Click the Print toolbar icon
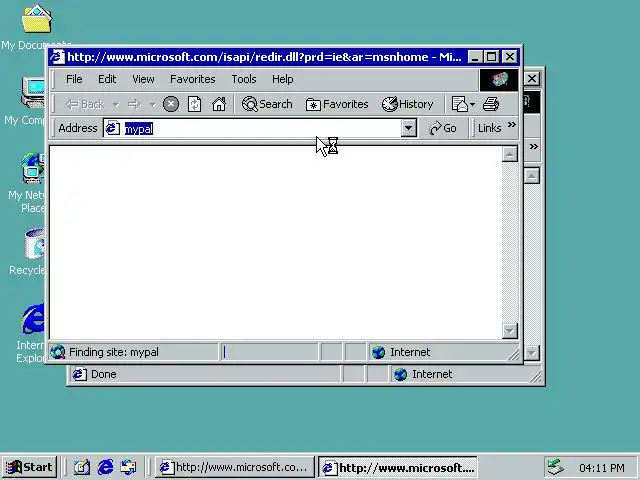The height and width of the screenshot is (480, 640). [x=491, y=104]
